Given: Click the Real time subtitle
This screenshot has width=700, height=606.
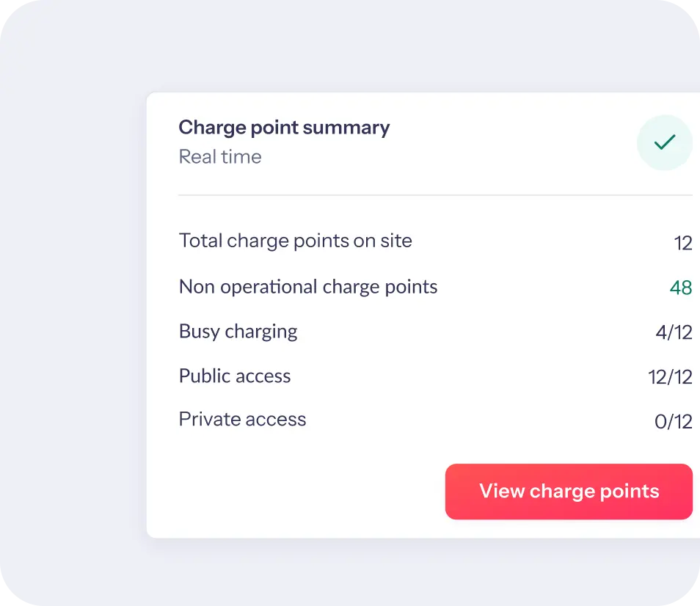Looking at the screenshot, I should 220,156.
